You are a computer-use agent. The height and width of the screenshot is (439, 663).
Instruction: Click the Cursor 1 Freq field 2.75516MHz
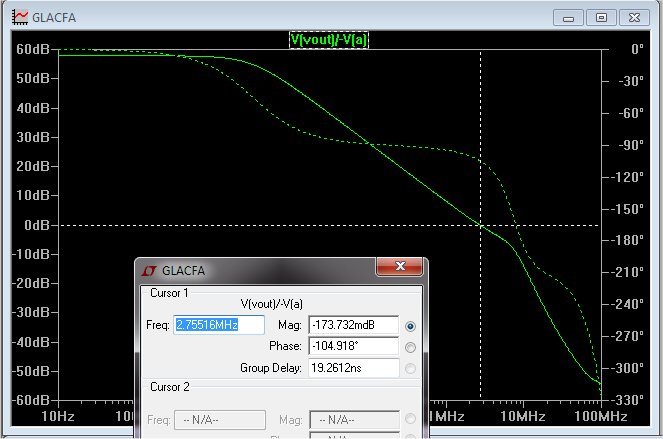(219, 325)
